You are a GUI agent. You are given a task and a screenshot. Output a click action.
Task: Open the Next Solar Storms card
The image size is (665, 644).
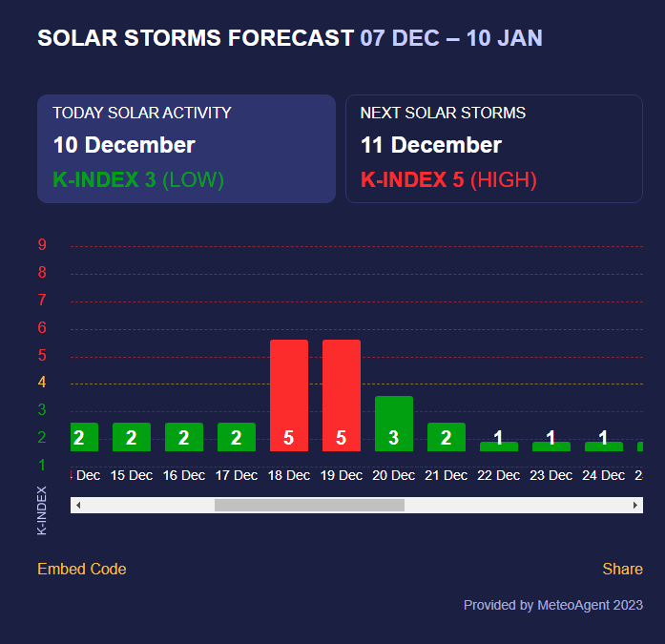(x=494, y=149)
